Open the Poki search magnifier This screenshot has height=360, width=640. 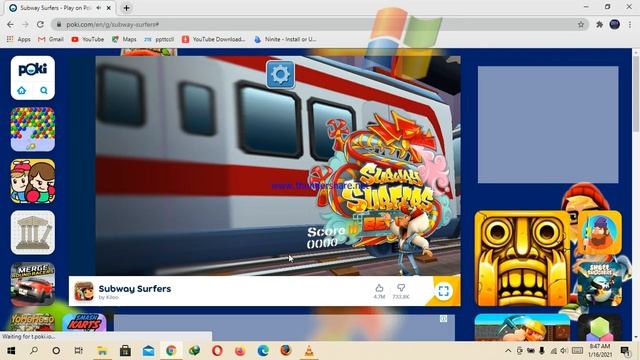(44, 90)
